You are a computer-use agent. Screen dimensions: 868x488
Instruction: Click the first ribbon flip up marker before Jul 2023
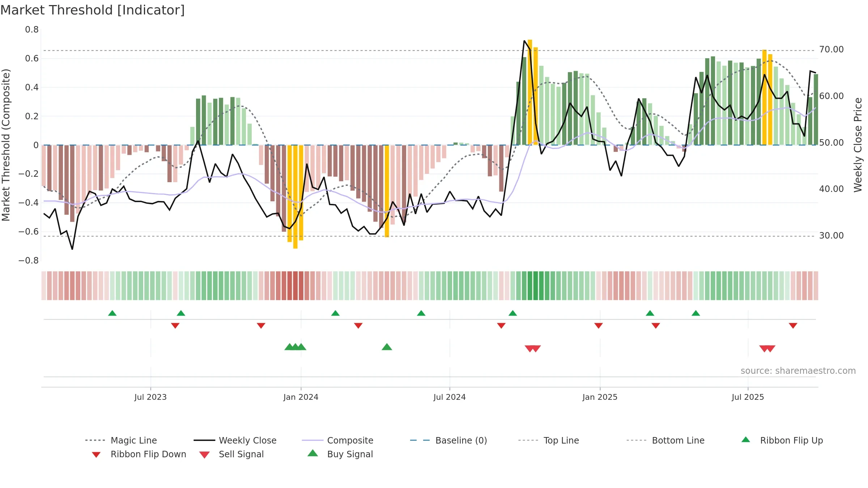[112, 313]
